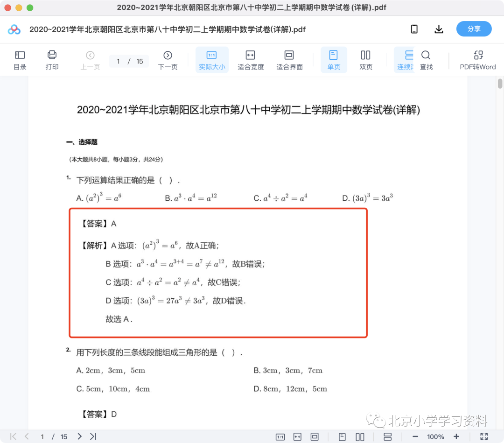Click the 【答案】D answer text
The image size is (504, 443).
(98, 414)
